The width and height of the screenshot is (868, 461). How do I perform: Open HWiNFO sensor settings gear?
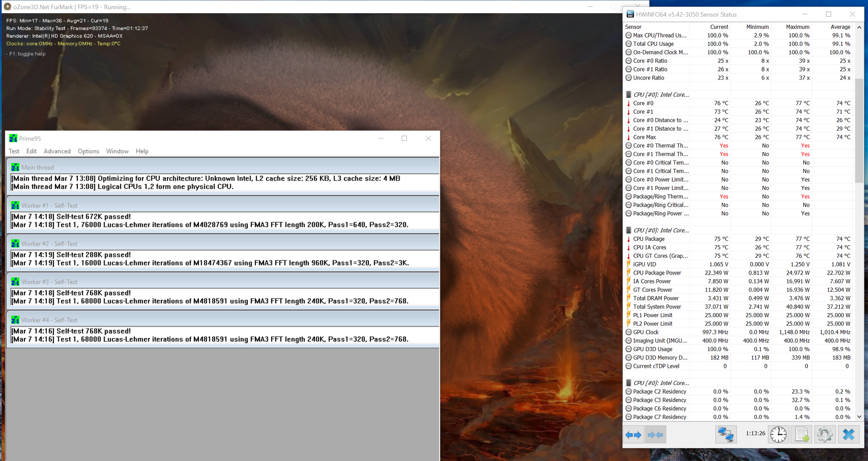825,435
